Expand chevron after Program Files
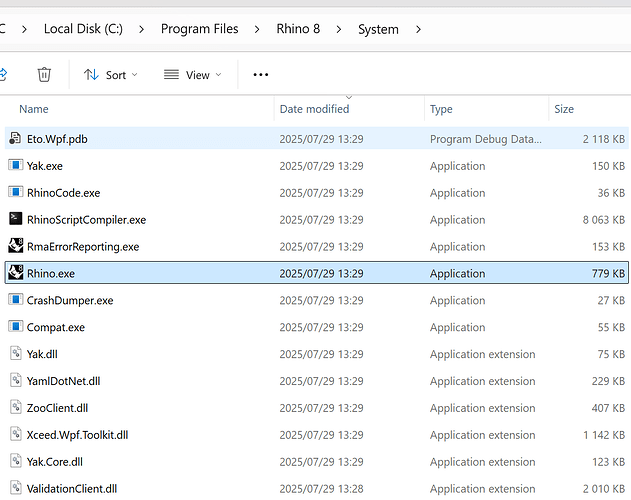The width and height of the screenshot is (631, 500). point(257,29)
